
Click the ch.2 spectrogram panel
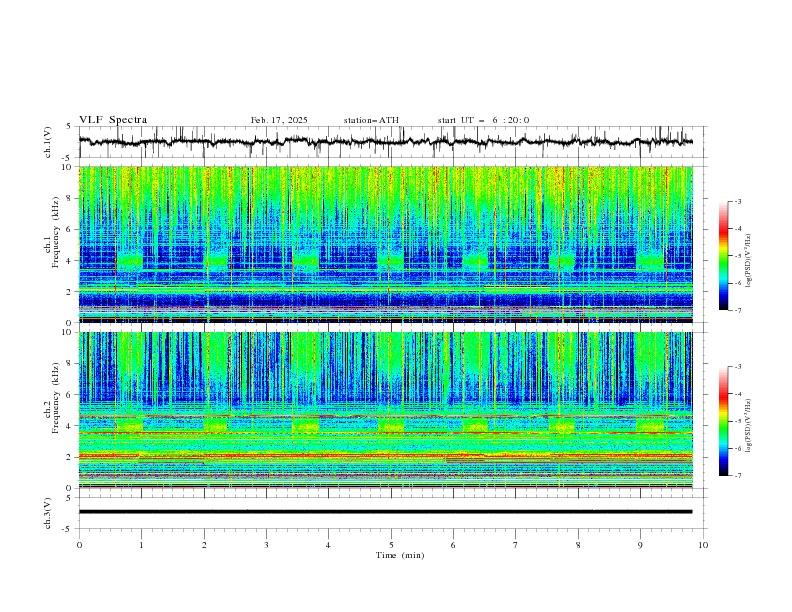pos(385,410)
